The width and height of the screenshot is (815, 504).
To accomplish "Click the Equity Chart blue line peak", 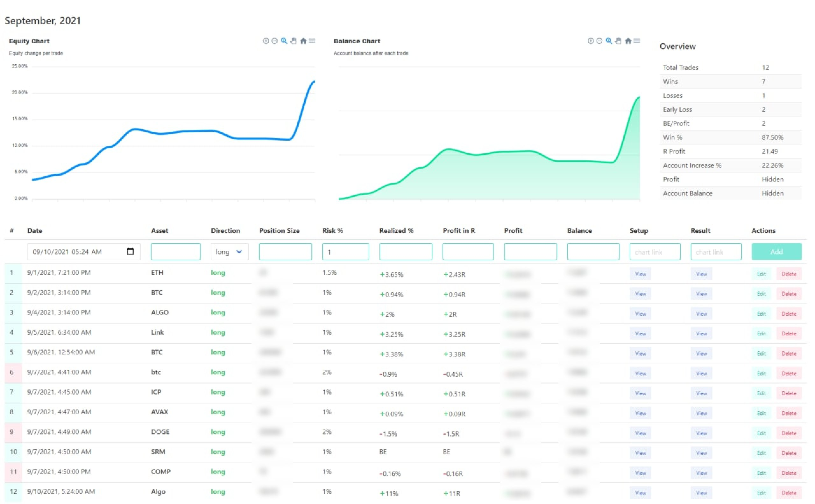I will (x=314, y=82).
